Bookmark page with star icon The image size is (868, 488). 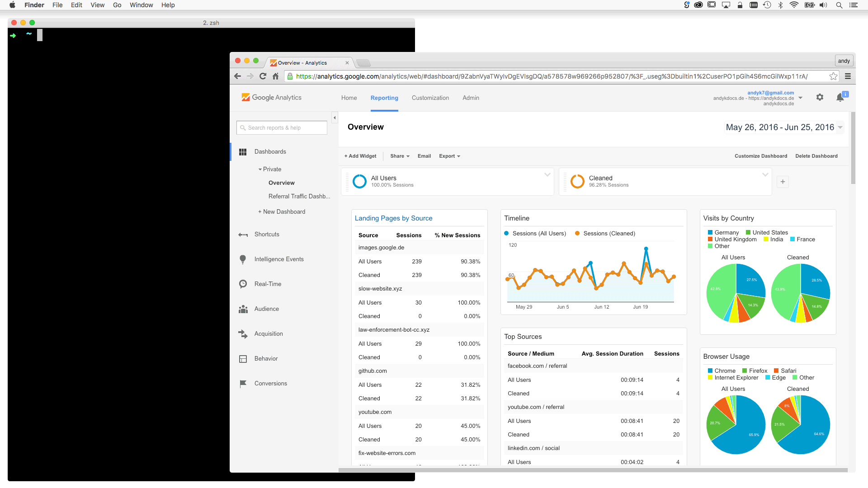pyautogui.click(x=833, y=76)
